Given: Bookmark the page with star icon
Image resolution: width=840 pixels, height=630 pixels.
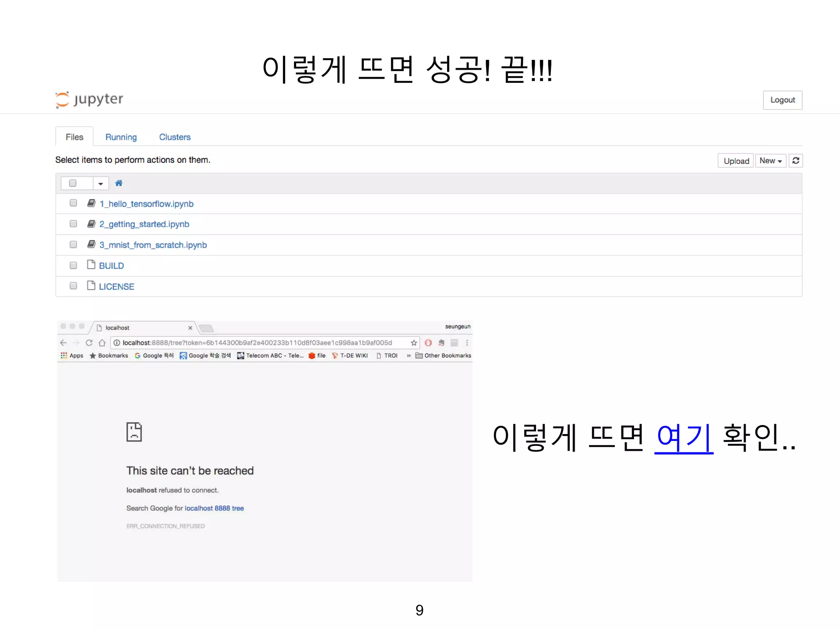Looking at the screenshot, I should pyautogui.click(x=414, y=343).
